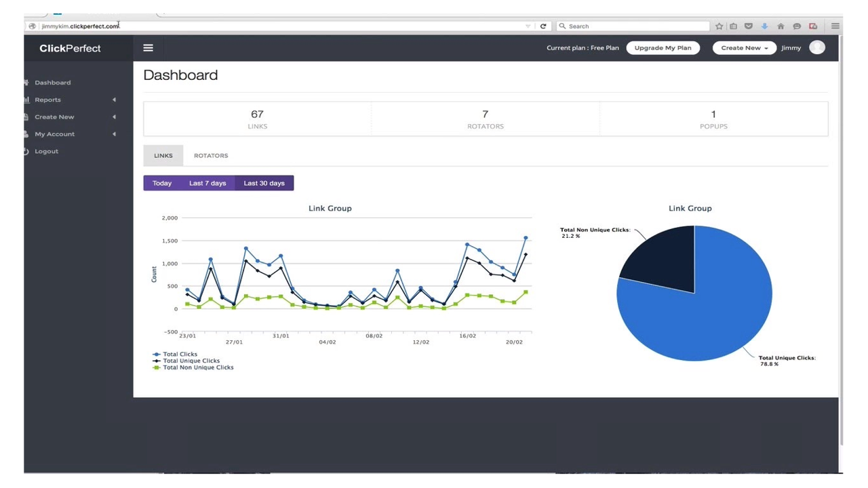This screenshot has width=868, height=488.
Task: Click the 16/02 x-axis date label
Action: [467, 335]
